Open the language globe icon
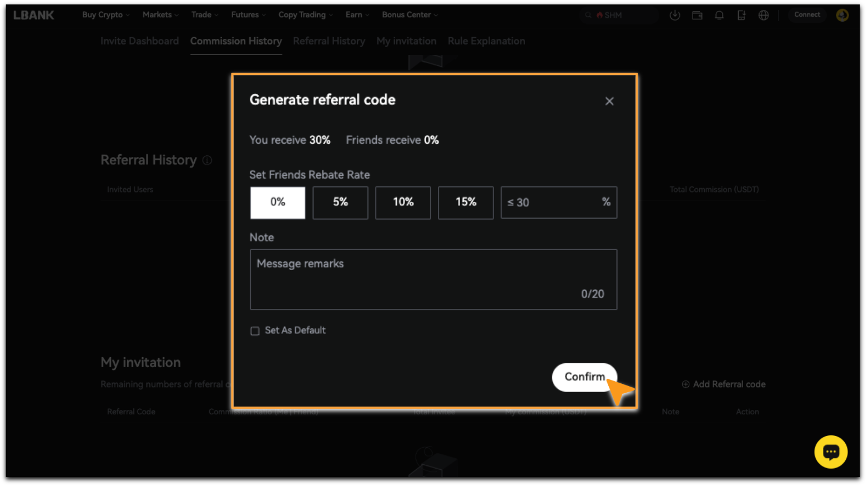868x487 pixels. [x=763, y=16]
